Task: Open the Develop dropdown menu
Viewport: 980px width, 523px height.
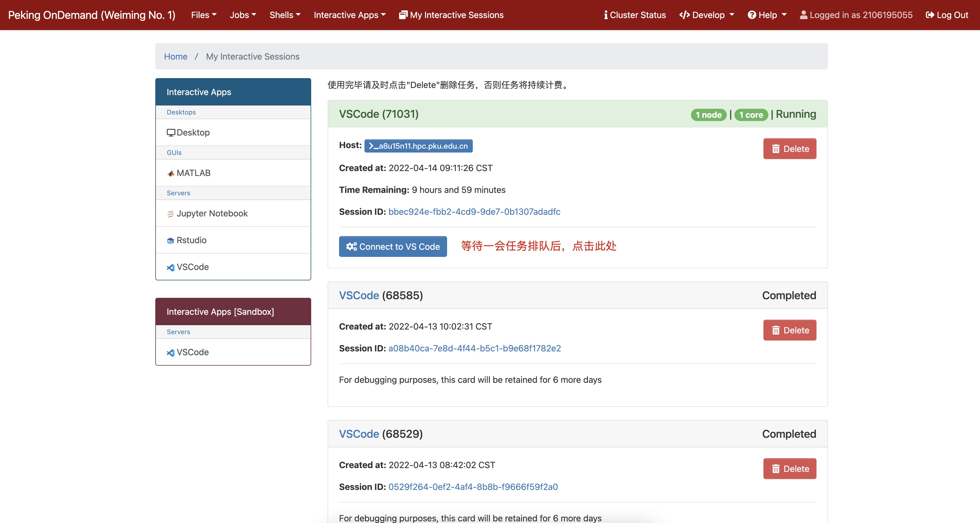Action: click(707, 15)
